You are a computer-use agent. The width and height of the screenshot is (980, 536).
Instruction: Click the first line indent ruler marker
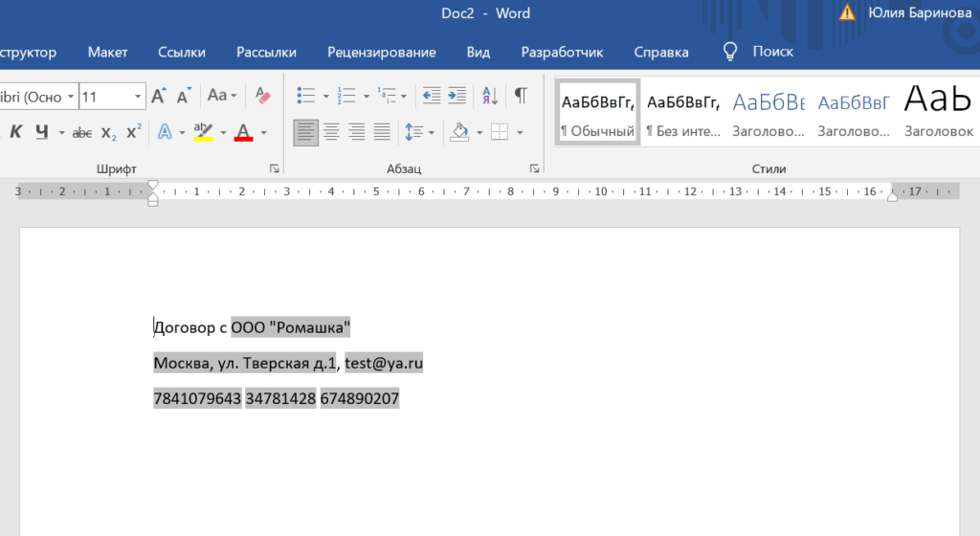(152, 185)
